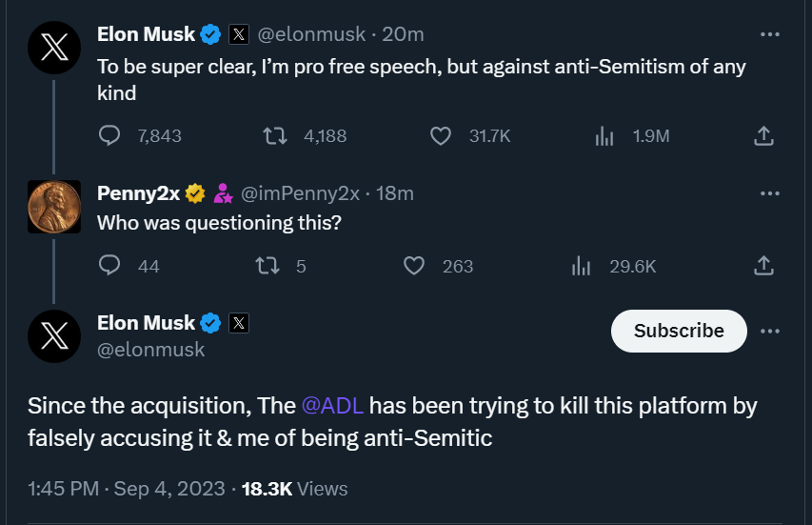Open the X logo avatar on the main tweet
This screenshot has width=812, height=525.
(x=54, y=336)
